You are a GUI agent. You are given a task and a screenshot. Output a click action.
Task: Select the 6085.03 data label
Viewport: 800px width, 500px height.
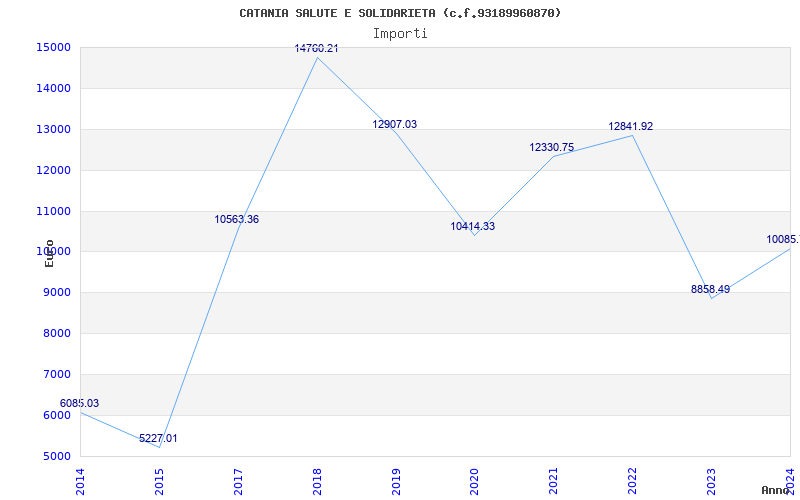[x=79, y=403]
